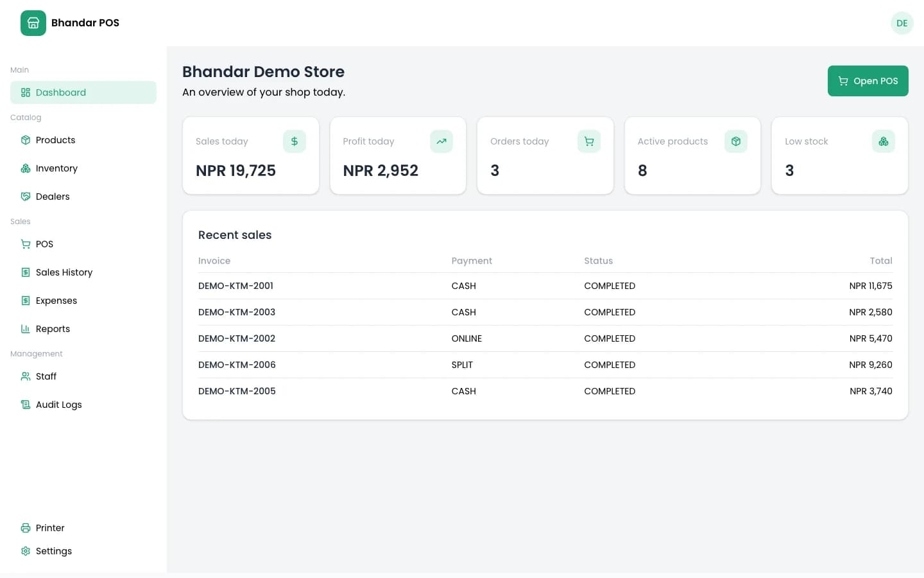This screenshot has height=578, width=924.
Task: Go to Staff management
Action: click(x=83, y=376)
